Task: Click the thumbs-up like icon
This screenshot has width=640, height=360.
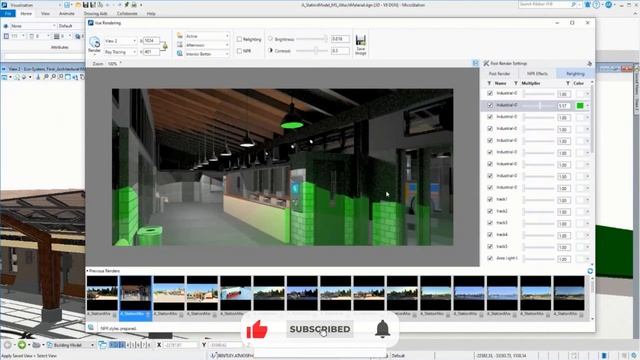Action: 257,329
